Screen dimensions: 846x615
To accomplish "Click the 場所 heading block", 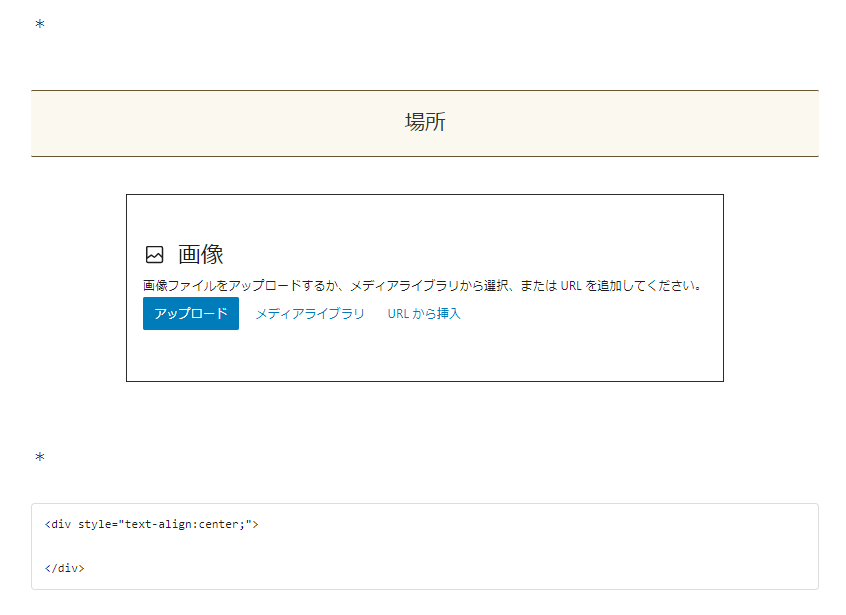I will (425, 124).
